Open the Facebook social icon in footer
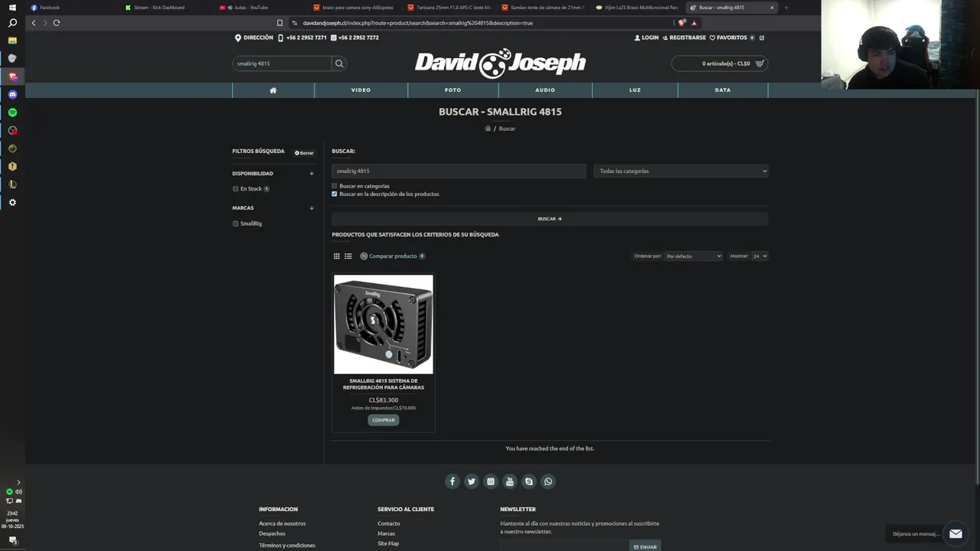 tap(452, 481)
